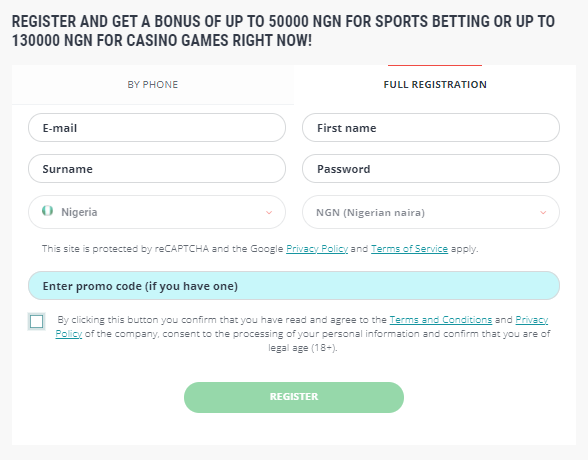Open the Nigeria country dropdown

(x=157, y=212)
